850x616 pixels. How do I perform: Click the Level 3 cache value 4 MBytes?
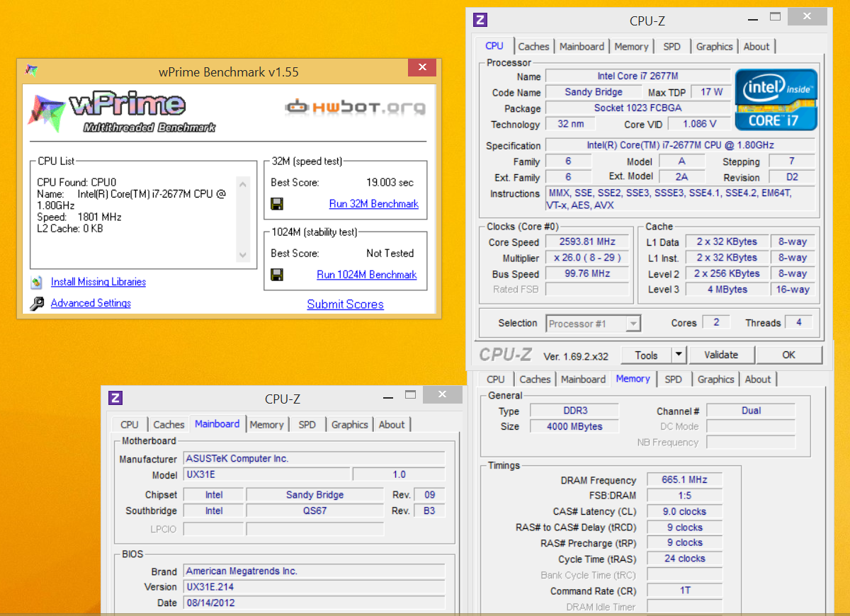coord(726,289)
